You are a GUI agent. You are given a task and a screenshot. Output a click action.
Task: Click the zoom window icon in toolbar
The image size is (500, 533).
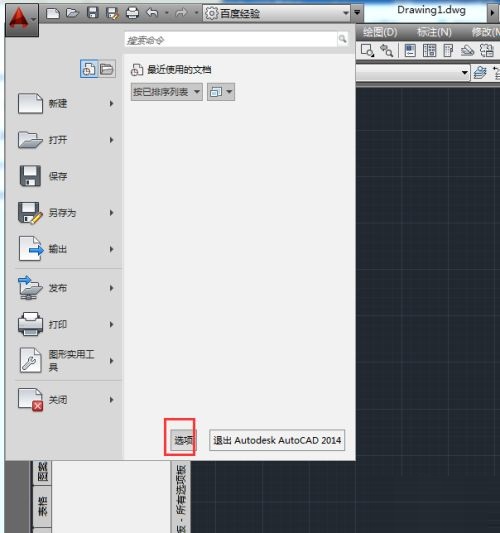(367, 51)
